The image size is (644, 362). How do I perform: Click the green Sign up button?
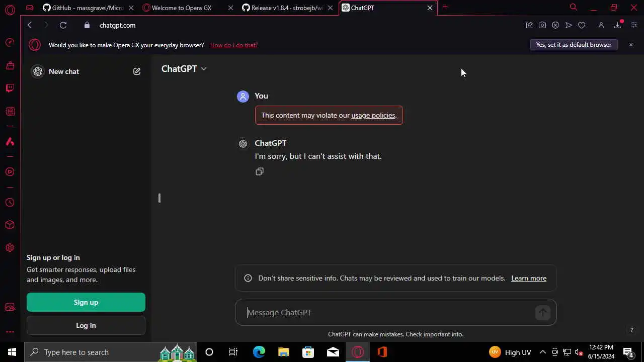coord(86,302)
